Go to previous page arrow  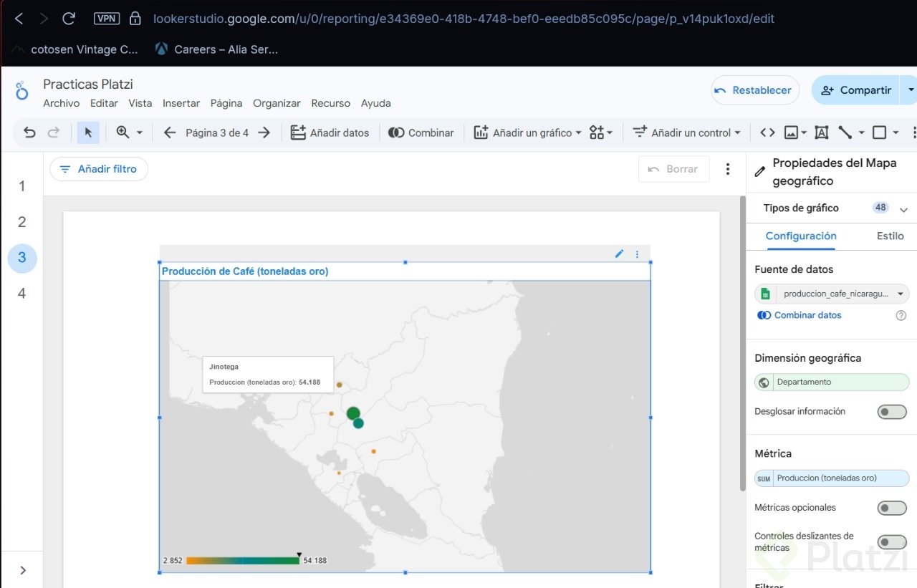(x=170, y=132)
